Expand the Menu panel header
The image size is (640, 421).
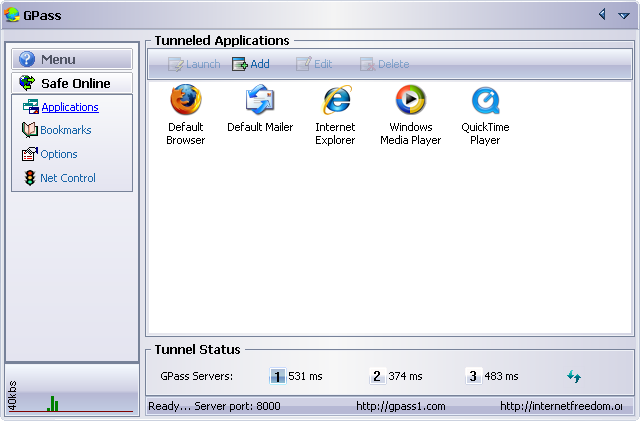(72, 59)
